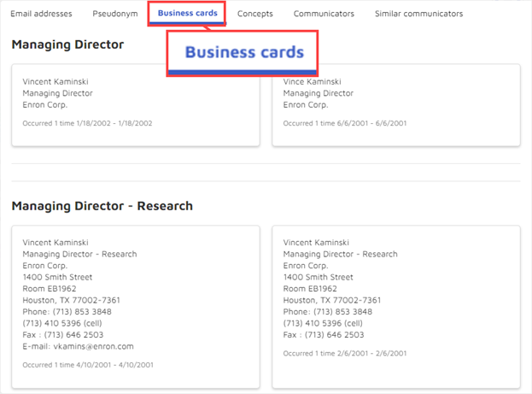Click fax number in the 4/10/2001 card
Viewport: 532px width, 394px height.
(x=73, y=335)
